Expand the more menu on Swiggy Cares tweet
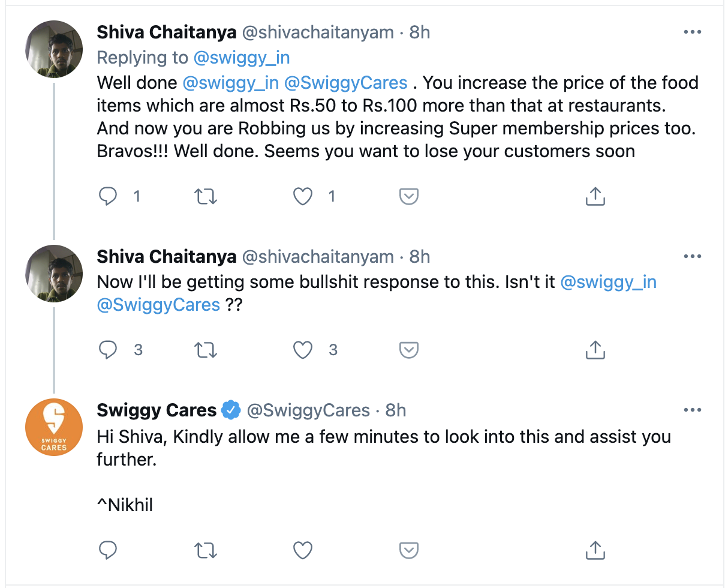This screenshot has width=728, height=588. tap(692, 410)
